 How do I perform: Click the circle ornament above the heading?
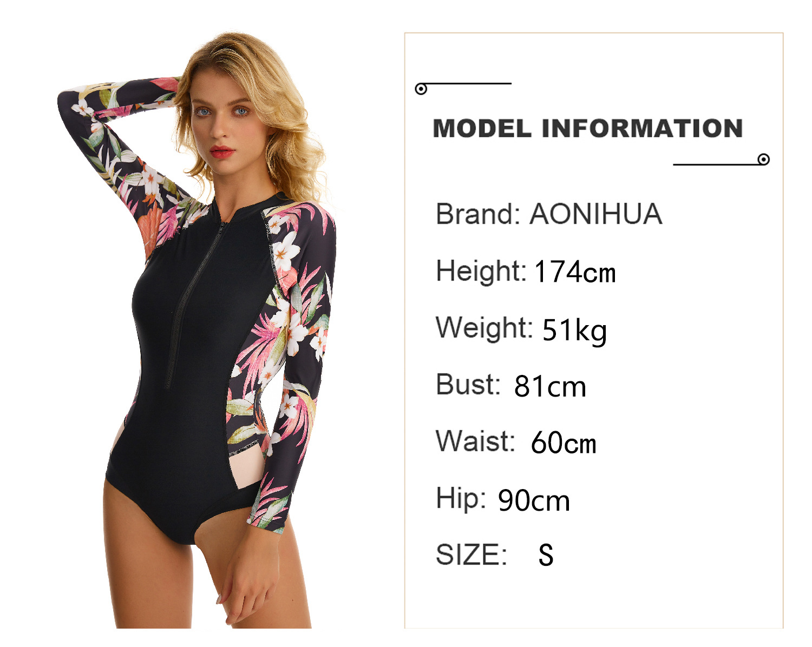421,89
